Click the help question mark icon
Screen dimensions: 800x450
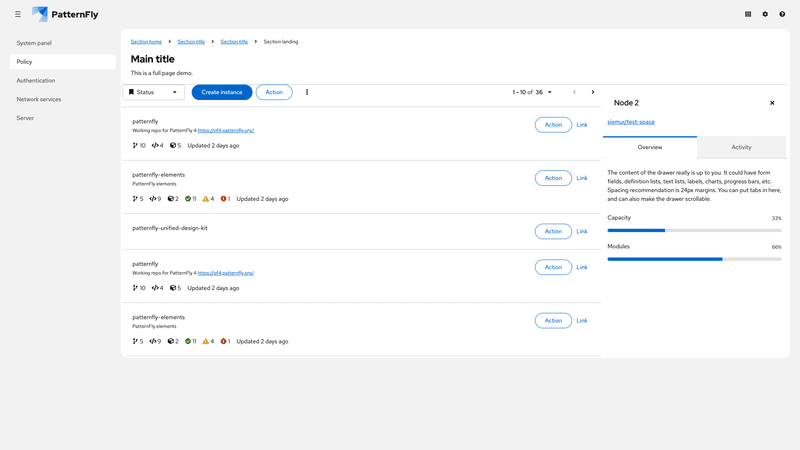(x=782, y=14)
